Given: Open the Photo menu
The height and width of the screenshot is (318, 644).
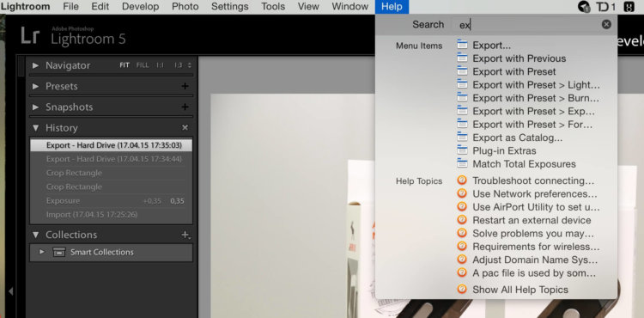Looking at the screenshot, I should coord(185,7).
